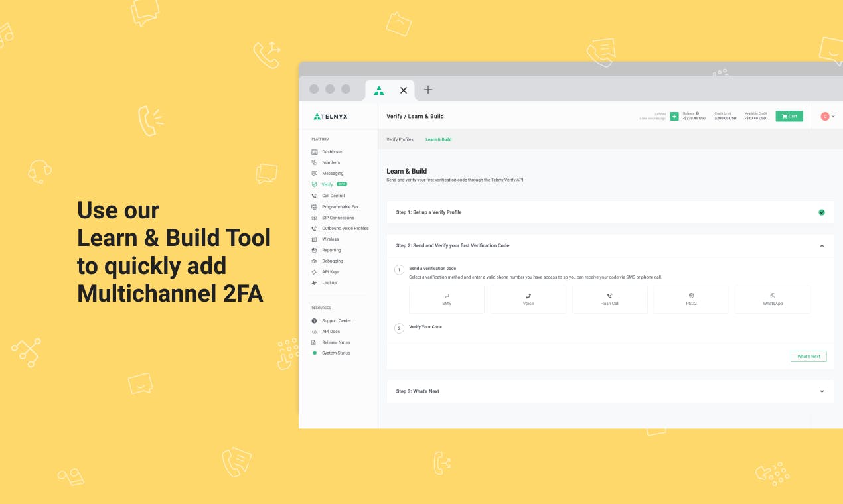This screenshot has height=504, width=843.
Task: Go to the Telnyx logo home
Action: pyautogui.click(x=331, y=117)
